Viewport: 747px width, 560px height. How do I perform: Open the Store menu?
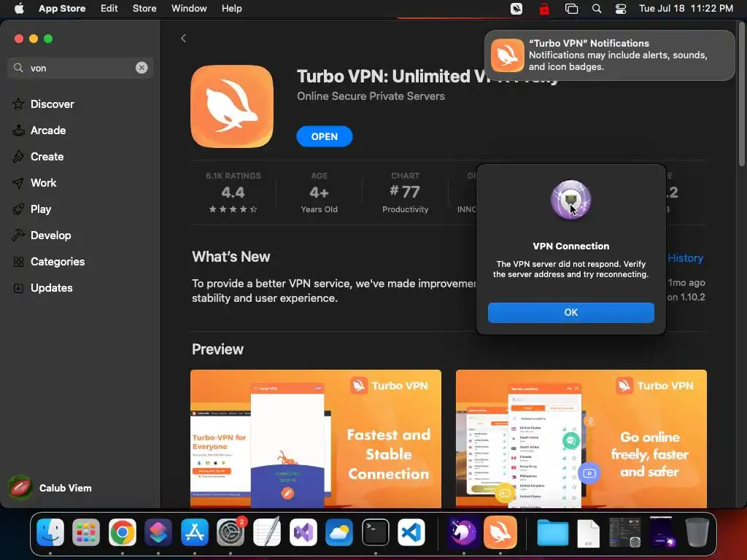(x=144, y=9)
